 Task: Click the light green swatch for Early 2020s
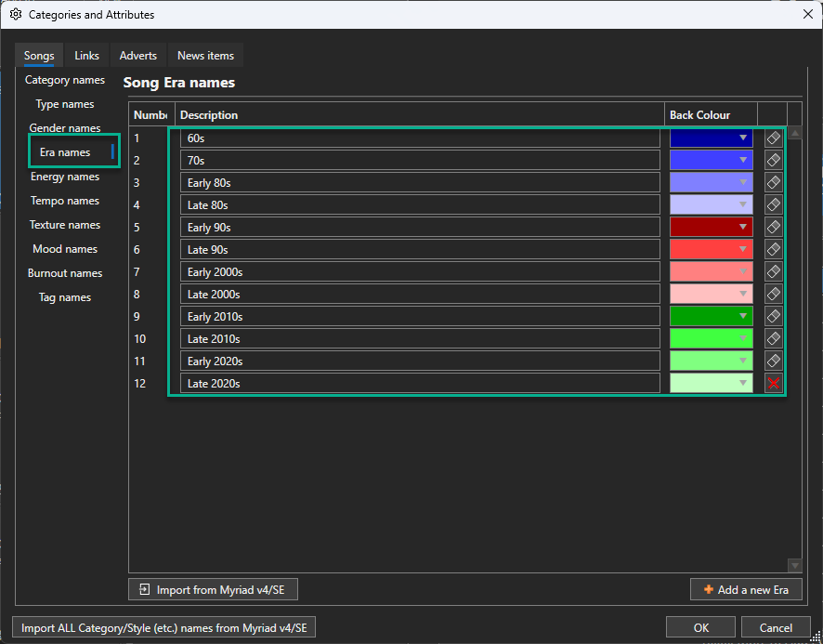point(712,361)
